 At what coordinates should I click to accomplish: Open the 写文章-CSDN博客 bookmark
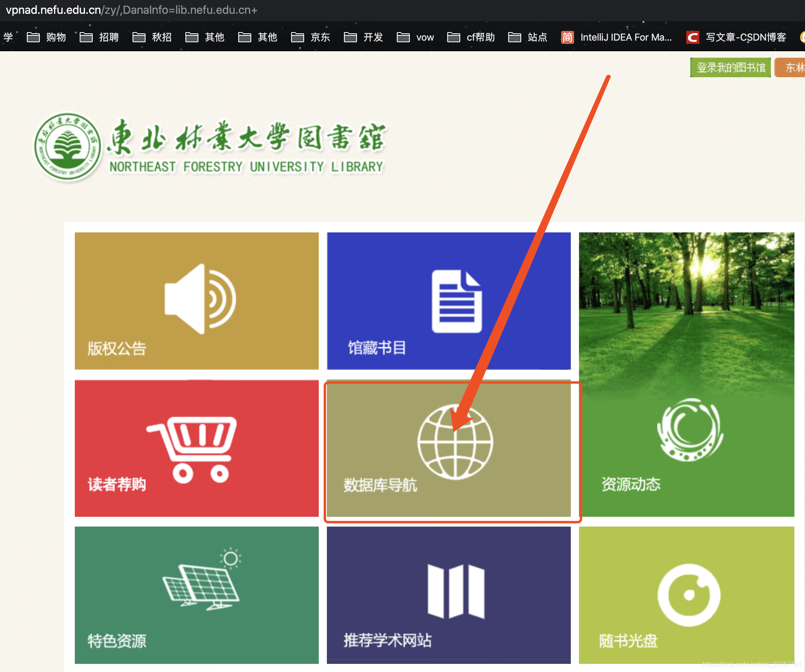736,37
